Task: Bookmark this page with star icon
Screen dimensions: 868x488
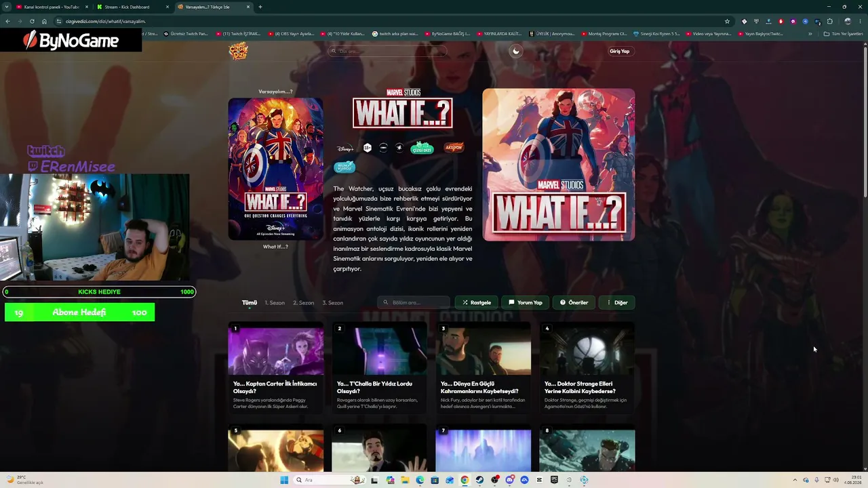Action: pos(727,21)
